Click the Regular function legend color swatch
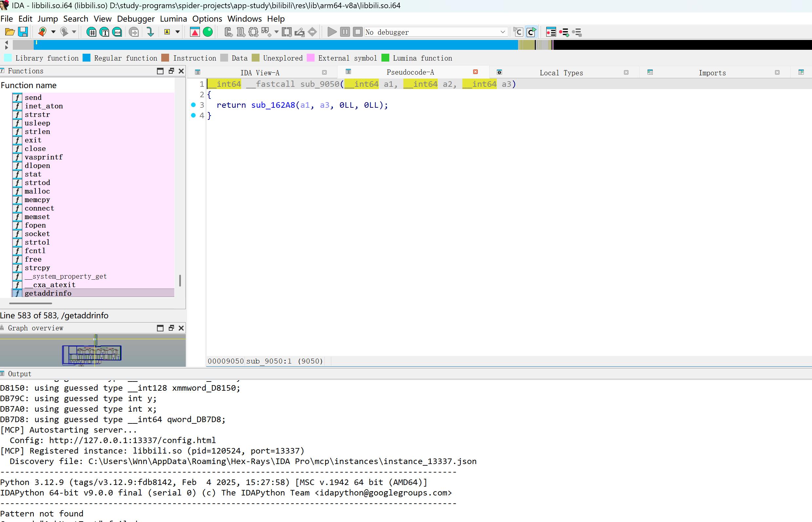Screen dimensions: 812x522 point(87,58)
